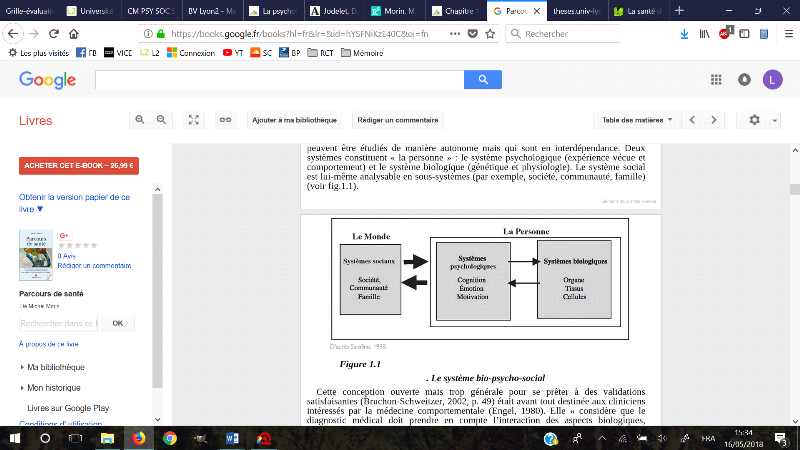This screenshot has height=450, width=800.
Task: Go to the previous book page
Action: point(692,120)
